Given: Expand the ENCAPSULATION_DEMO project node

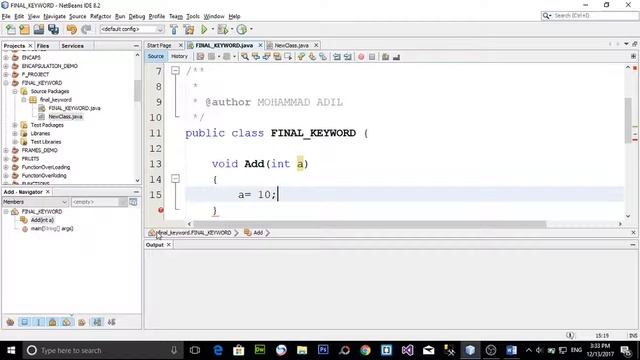Looking at the screenshot, I should [x=6, y=66].
